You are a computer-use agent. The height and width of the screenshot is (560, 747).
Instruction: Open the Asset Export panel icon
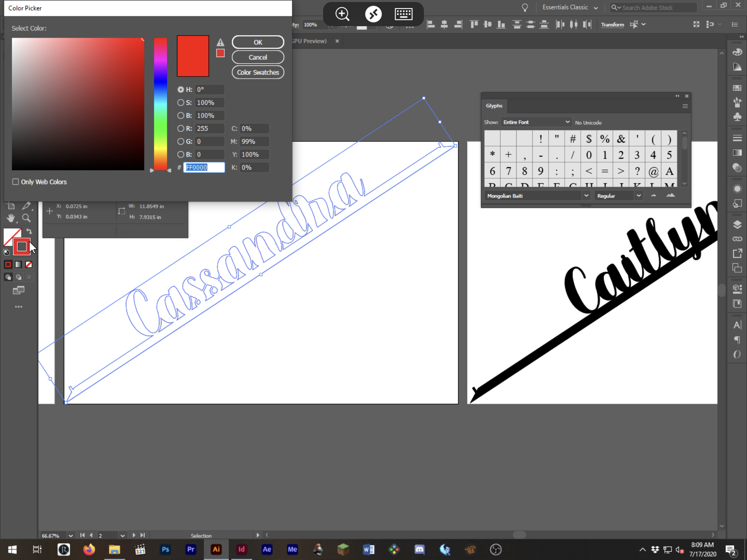pos(737,253)
